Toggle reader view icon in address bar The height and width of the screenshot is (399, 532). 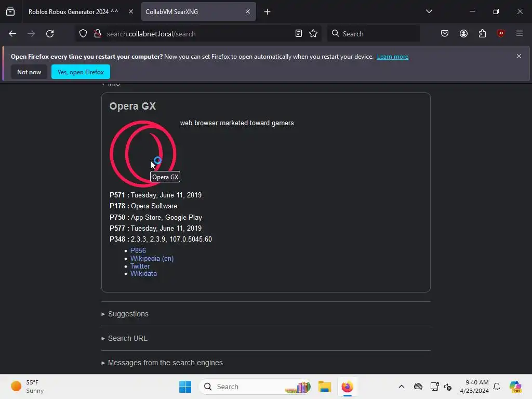299,34
